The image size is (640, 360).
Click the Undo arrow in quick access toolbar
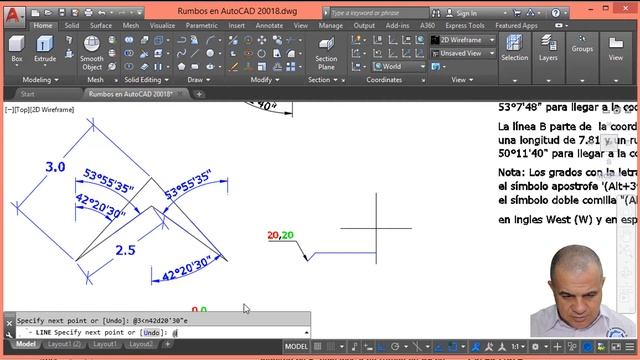coord(102,13)
